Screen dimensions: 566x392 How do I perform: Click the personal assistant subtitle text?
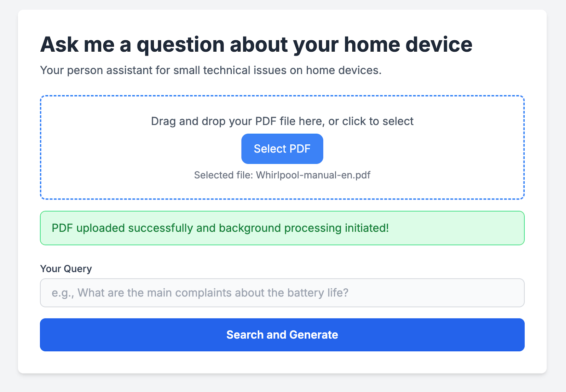(x=211, y=70)
